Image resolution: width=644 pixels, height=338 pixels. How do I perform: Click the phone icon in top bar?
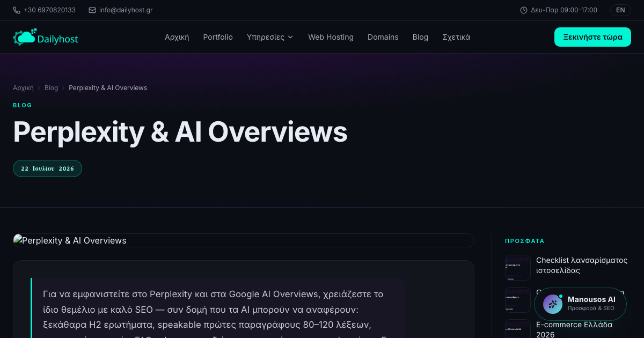(17, 10)
